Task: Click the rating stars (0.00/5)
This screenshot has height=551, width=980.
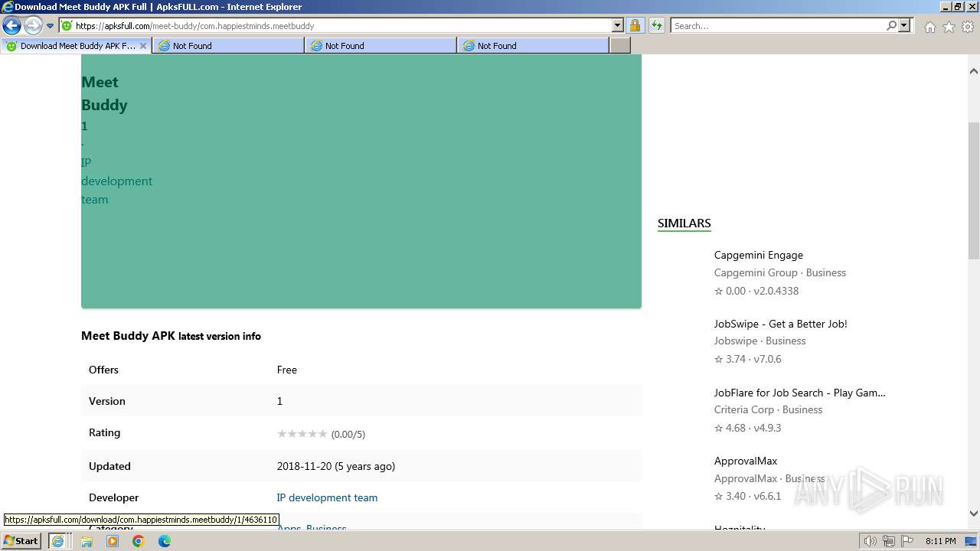Action: click(x=302, y=434)
